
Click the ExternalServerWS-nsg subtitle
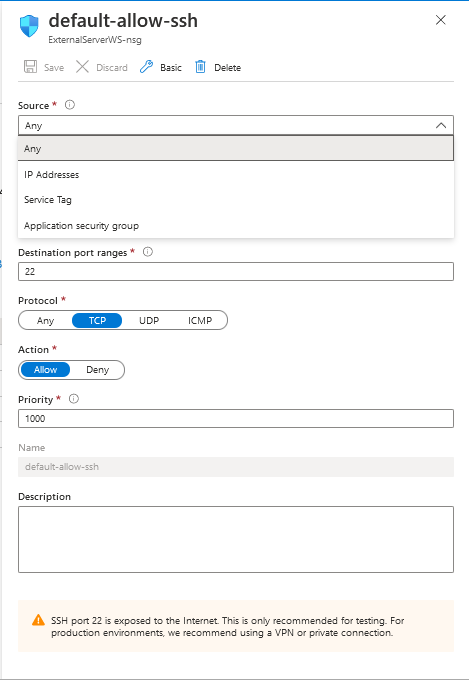(95, 40)
